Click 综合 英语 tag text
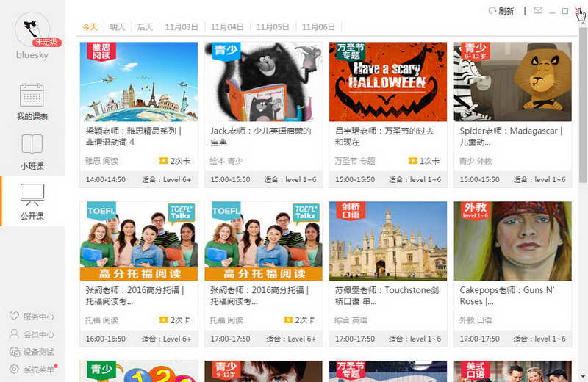The width and height of the screenshot is (588, 382). click(351, 320)
